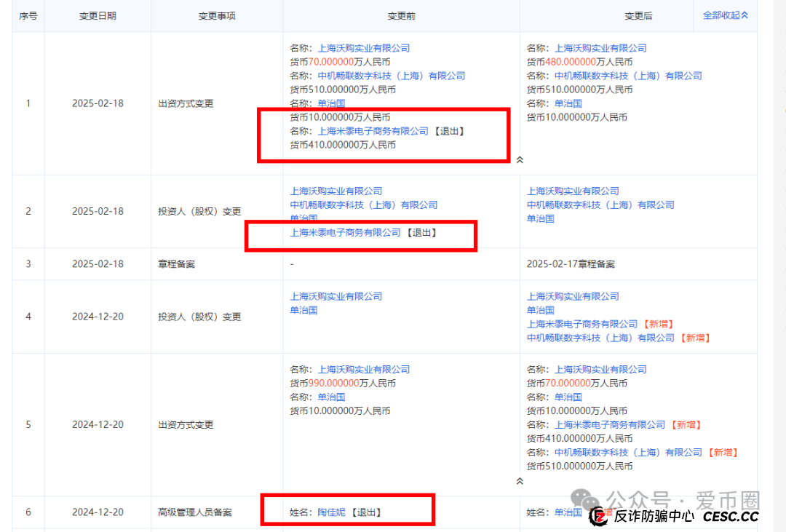Click the 全部收起 collapse-all link
Image resolution: width=786 pixels, height=532 pixels.
tap(723, 15)
